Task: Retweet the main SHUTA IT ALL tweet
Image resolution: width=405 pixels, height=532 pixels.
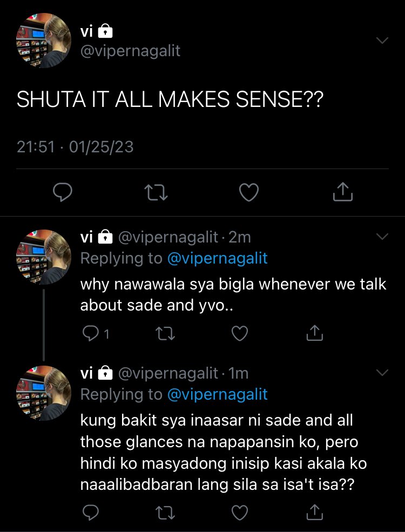Action: tap(156, 192)
